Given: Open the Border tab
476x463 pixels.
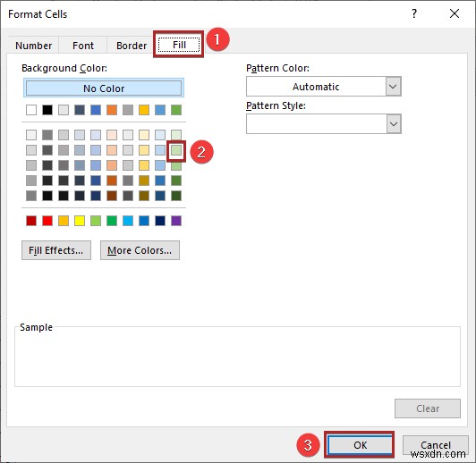Looking at the screenshot, I should coord(132,46).
